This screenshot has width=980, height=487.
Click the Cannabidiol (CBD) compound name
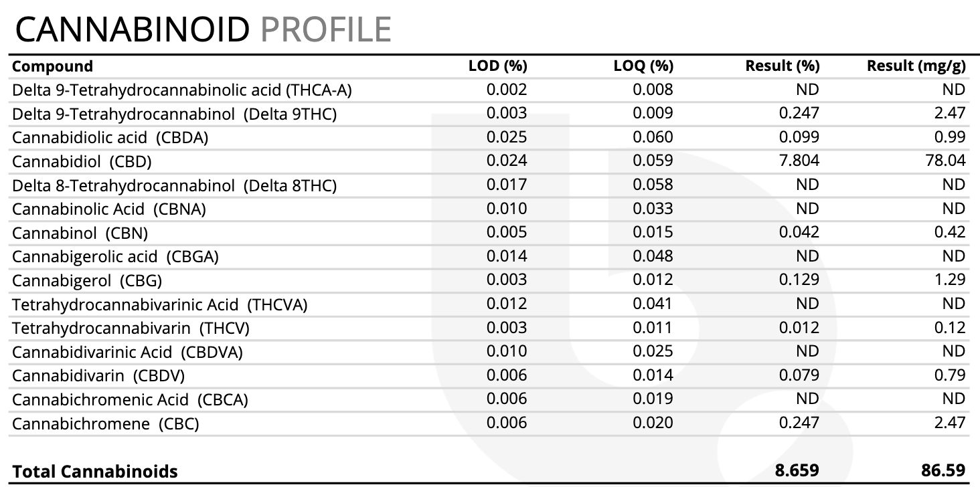tap(82, 162)
